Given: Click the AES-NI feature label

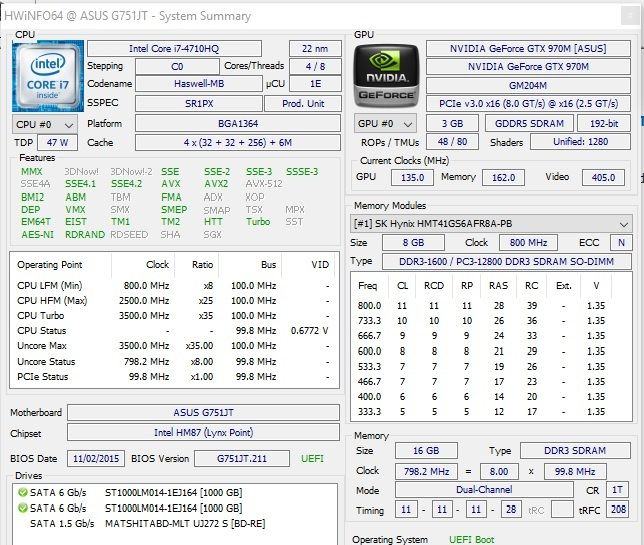Looking at the screenshot, I should pos(37,235).
